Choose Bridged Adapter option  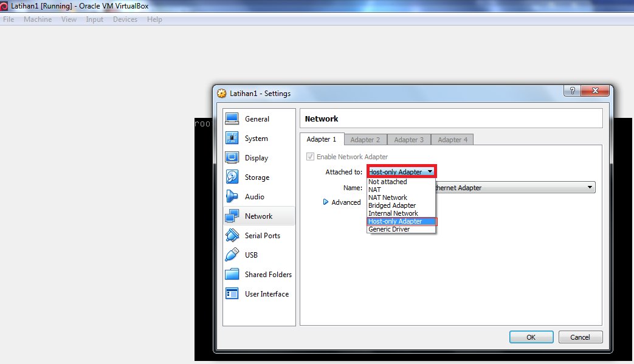point(401,205)
